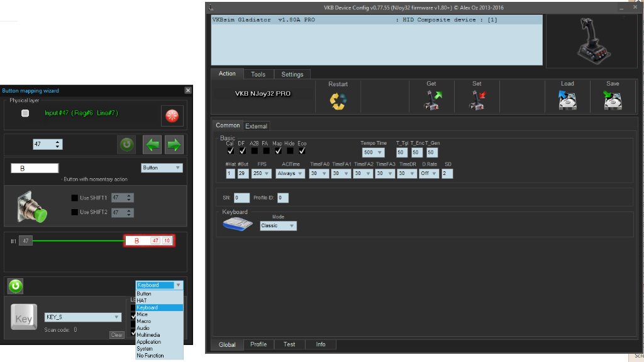Toggle the Physical layer checkbox
This screenshot has width=644, height=362.
click(25, 113)
